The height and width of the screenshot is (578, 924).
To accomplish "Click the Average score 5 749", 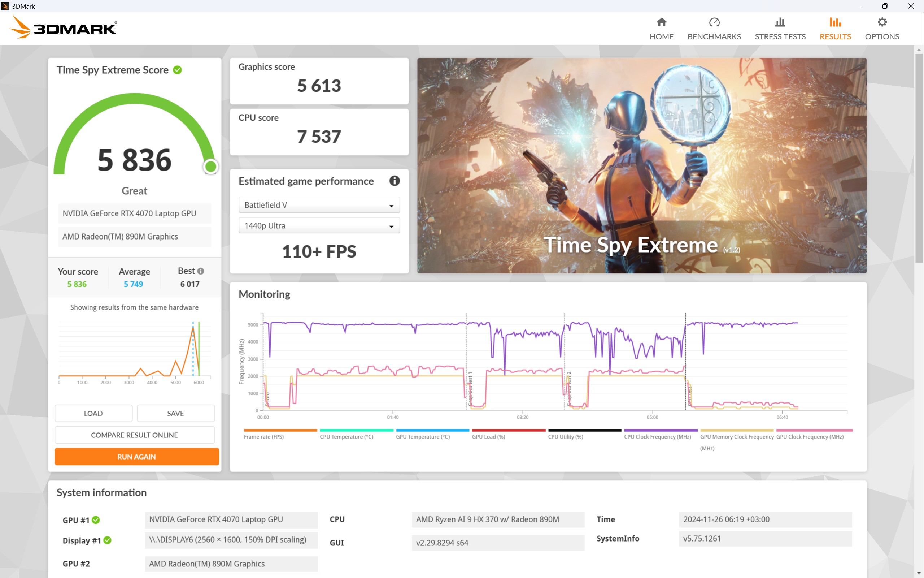I will tap(133, 284).
